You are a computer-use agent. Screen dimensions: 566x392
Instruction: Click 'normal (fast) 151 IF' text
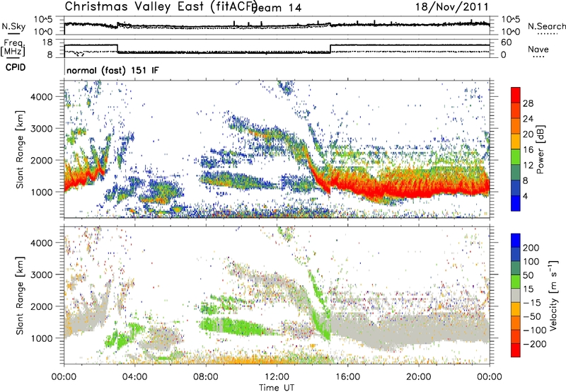(112, 70)
